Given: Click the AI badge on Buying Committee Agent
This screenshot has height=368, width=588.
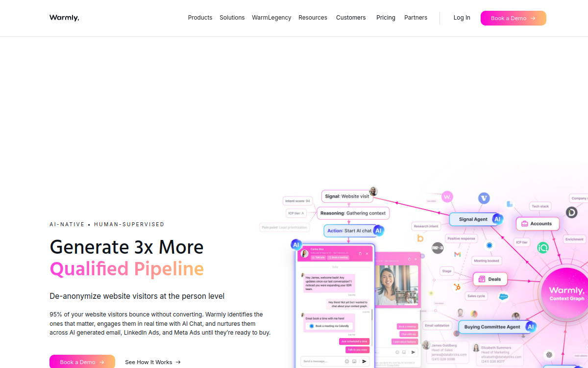Looking at the screenshot, I should [531, 327].
